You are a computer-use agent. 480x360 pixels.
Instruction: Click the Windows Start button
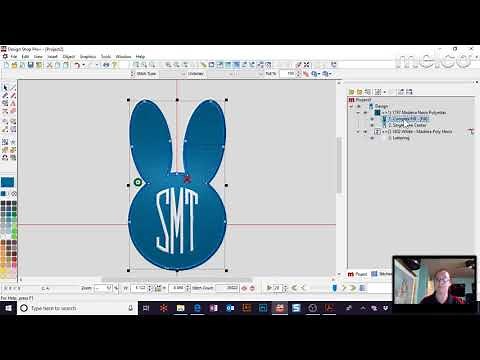[8, 308]
